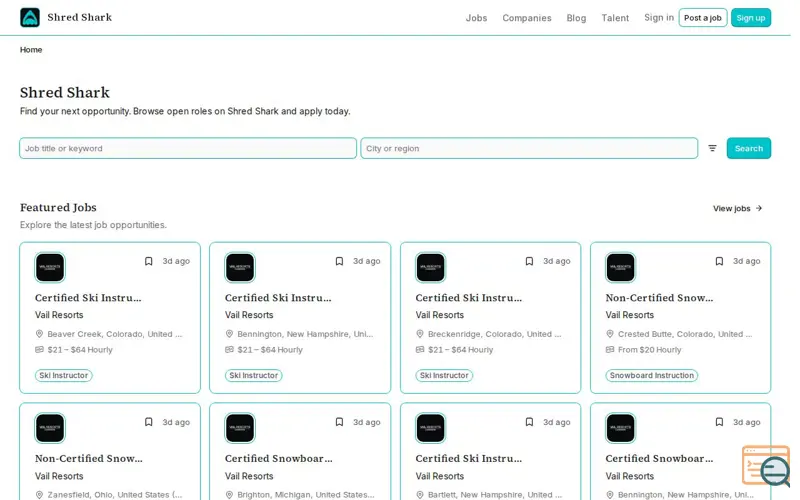Open Certified Ski Instructor job in Beaver Creek
Screen dimensions: 800x500
(x=88, y=297)
